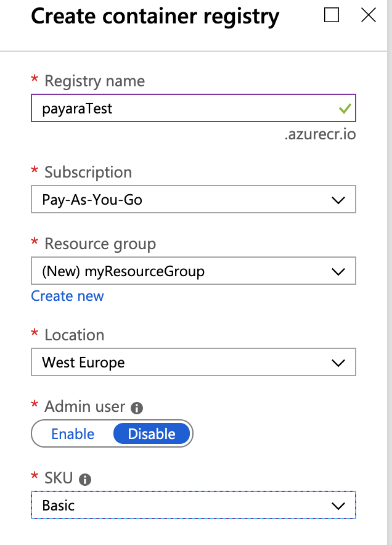Click the Resource group dropdown chevron
Screen dimensions: 392x545
(x=338, y=271)
